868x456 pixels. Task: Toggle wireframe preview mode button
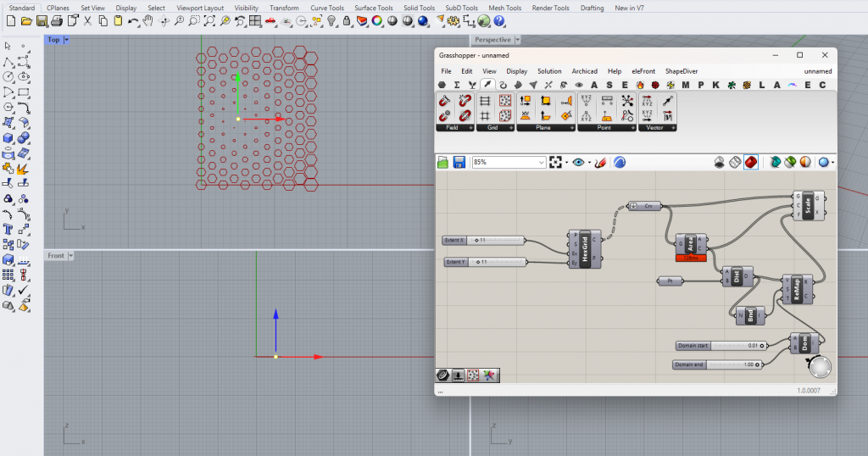click(734, 162)
